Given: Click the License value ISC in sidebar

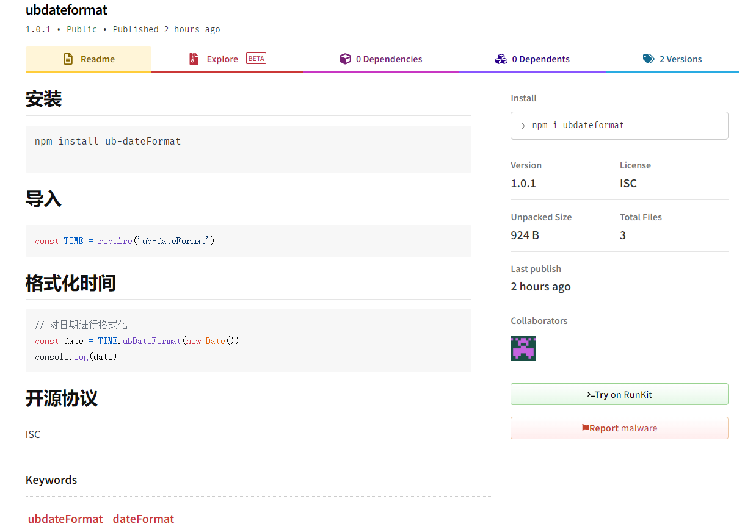Looking at the screenshot, I should click(x=628, y=183).
